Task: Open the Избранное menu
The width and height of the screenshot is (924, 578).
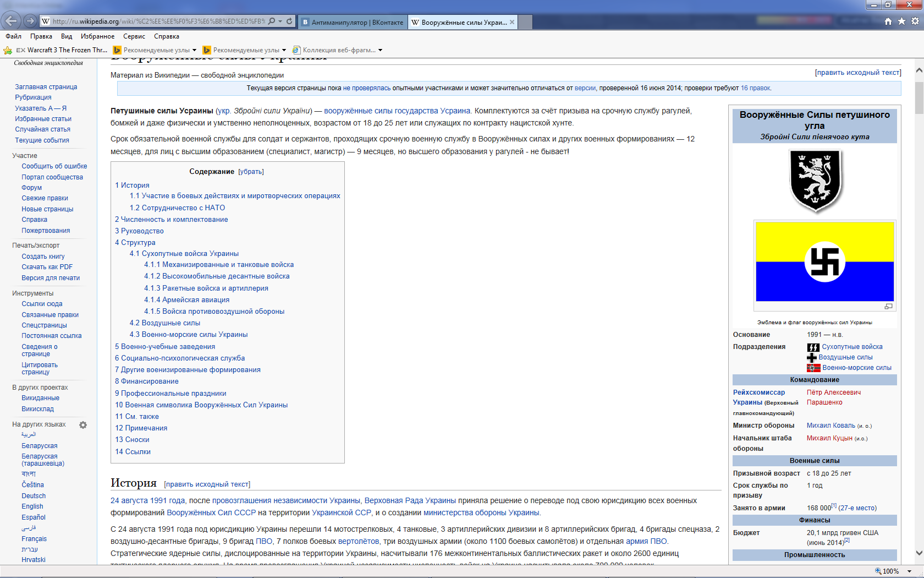Action: pyautogui.click(x=97, y=36)
